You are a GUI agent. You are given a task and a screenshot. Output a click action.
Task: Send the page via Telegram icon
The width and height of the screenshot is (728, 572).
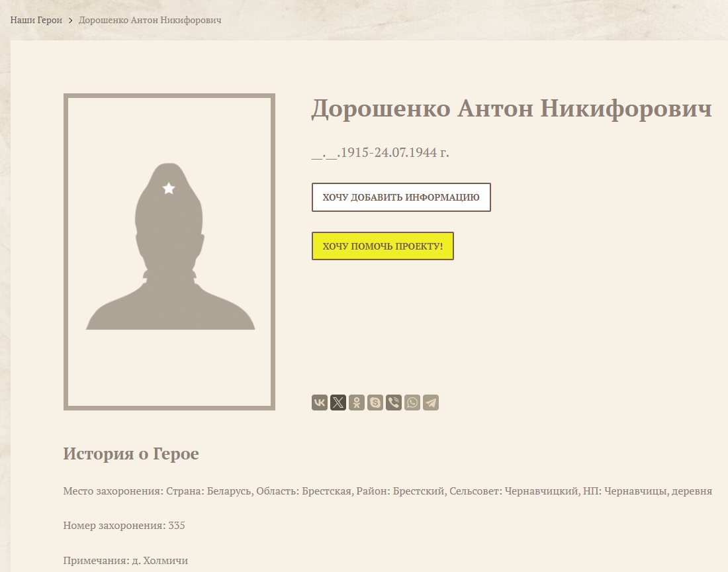point(430,402)
